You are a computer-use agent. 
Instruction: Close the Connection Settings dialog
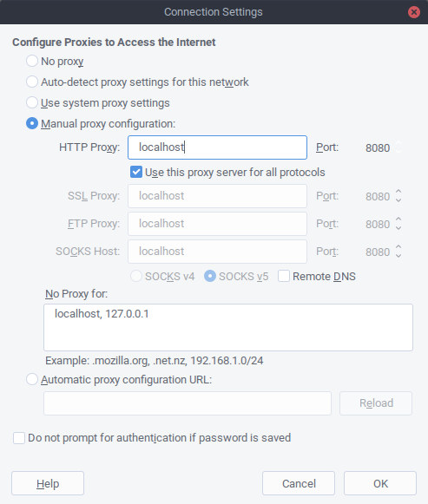(413, 12)
